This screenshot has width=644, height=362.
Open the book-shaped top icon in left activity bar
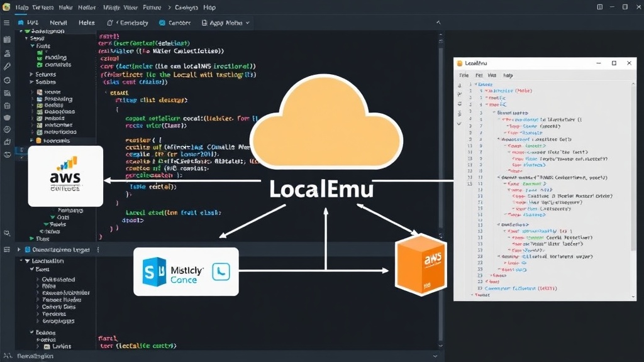(x=7, y=40)
